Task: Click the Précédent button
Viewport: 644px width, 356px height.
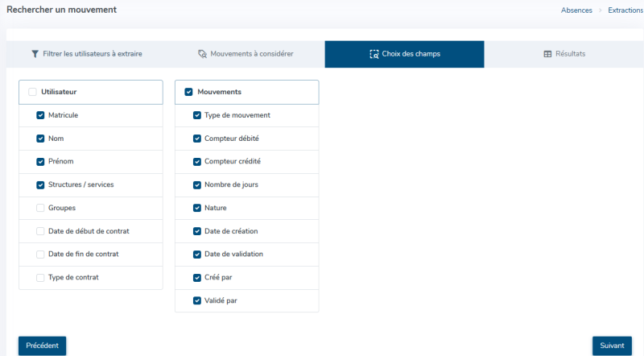Action: [x=43, y=346]
